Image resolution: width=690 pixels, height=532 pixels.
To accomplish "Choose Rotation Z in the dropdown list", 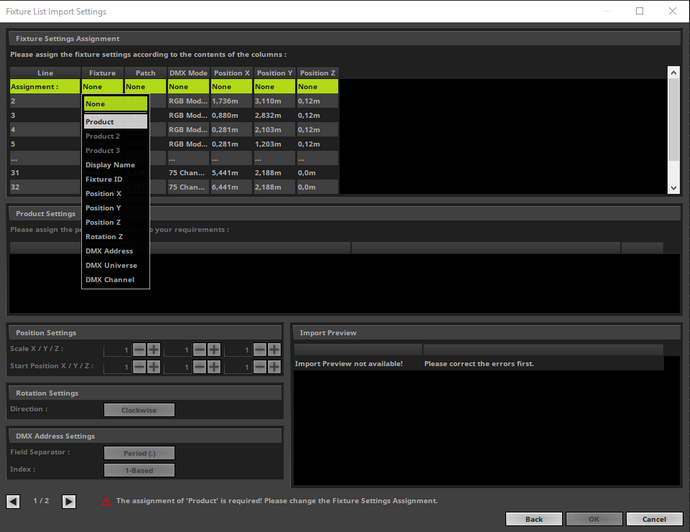I will point(116,237).
